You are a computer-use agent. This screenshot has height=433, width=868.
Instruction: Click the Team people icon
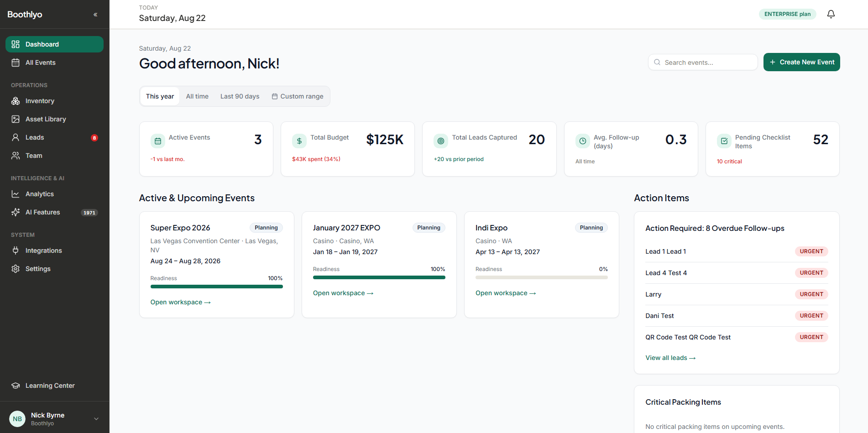click(x=16, y=156)
